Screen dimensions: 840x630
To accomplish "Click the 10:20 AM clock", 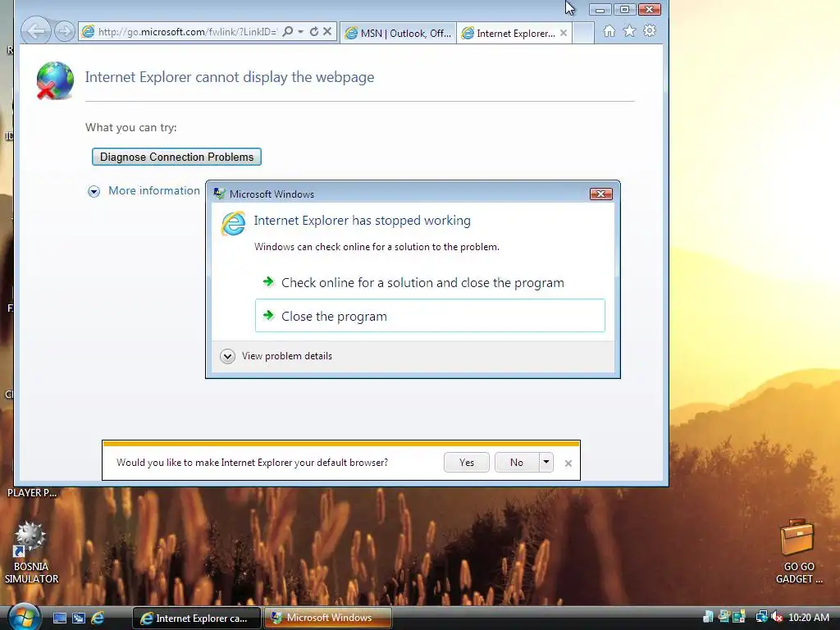I will point(808,617).
